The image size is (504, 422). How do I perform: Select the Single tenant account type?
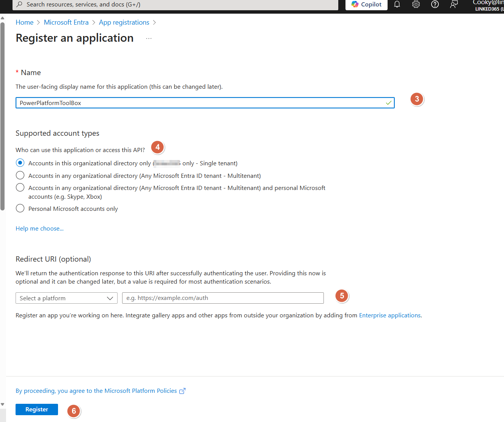click(x=20, y=162)
